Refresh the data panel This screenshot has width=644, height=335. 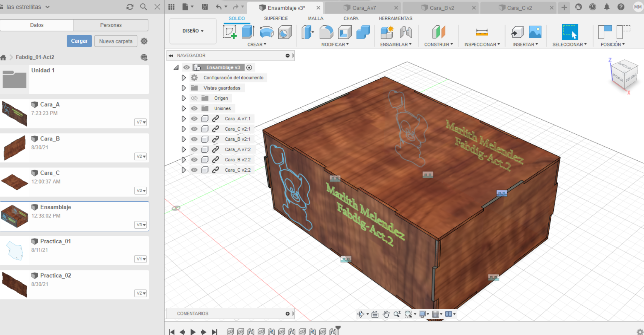click(x=130, y=7)
